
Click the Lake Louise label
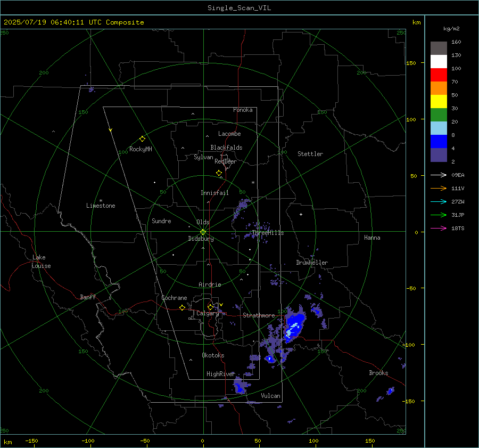41,262
